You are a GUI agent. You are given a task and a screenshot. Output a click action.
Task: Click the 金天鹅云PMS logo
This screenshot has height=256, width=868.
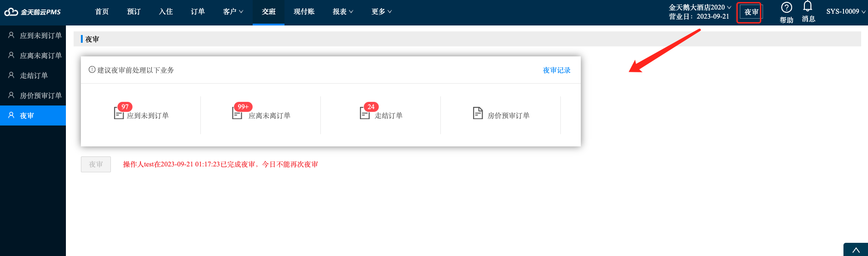click(33, 12)
